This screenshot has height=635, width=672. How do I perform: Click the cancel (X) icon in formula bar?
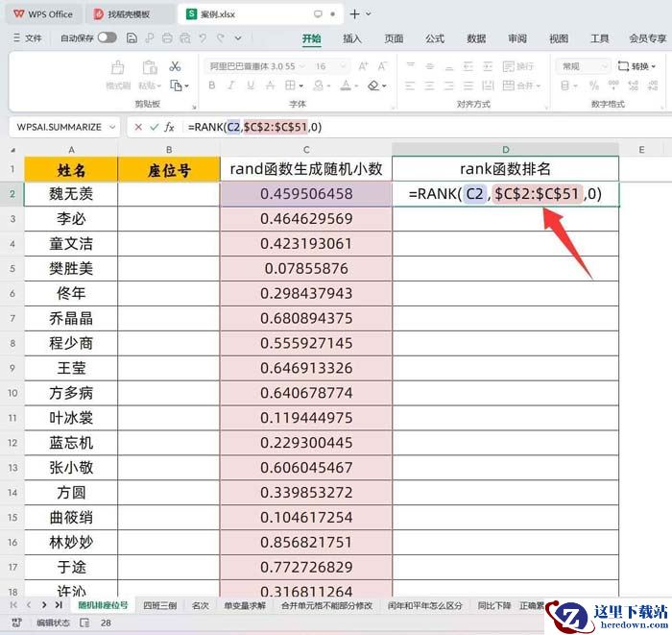click(138, 127)
